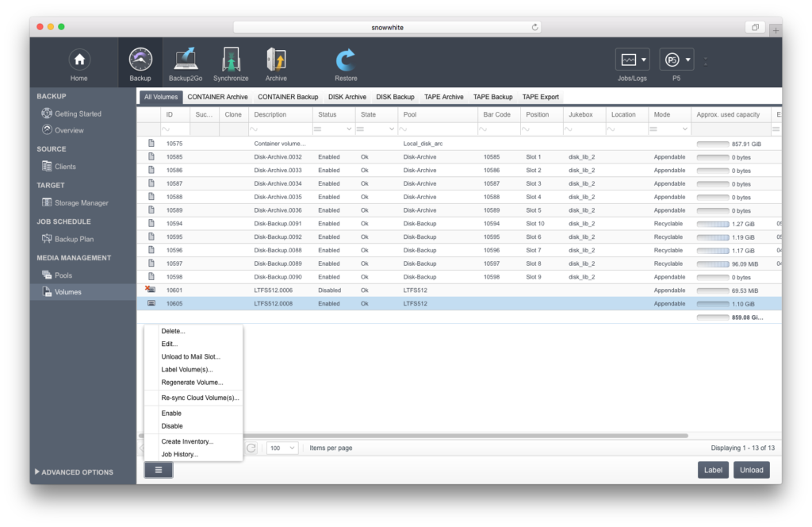Switch to the TAPE Archive tab

click(x=443, y=97)
